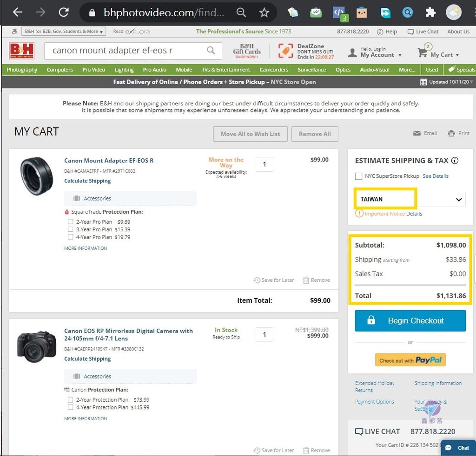Screen dimensions: 476x456
Task: Open Live Chat in the top bar
Action: [423, 32]
